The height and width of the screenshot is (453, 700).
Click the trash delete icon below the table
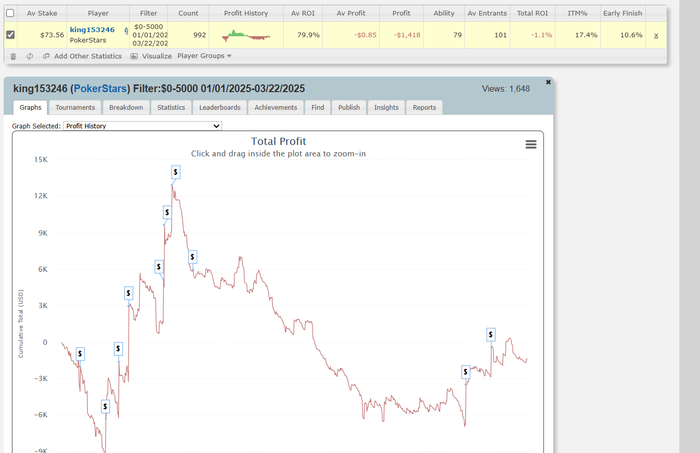pos(13,56)
